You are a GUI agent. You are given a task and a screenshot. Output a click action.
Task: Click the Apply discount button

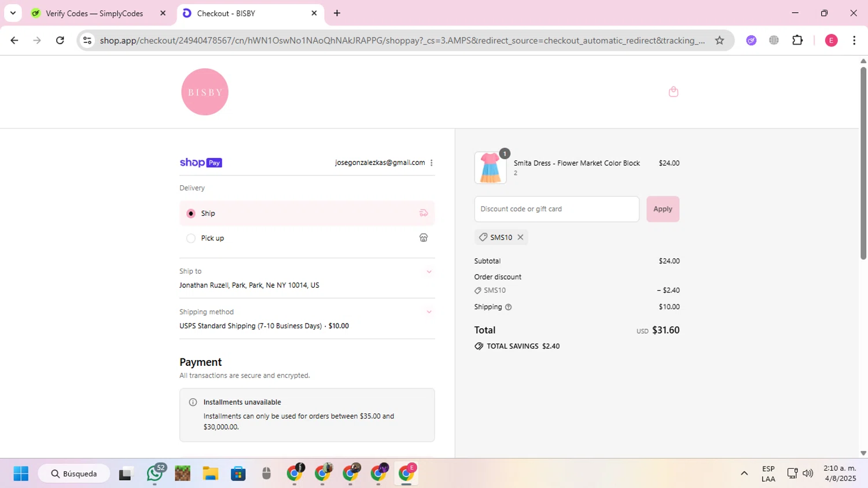(x=663, y=209)
